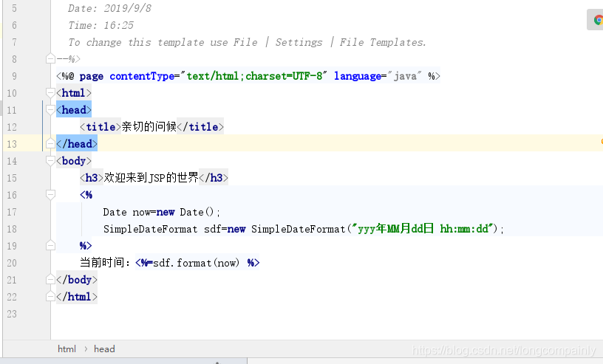603x364 pixels.
Task: Click the highlighted </head> closing tag
Action: pyautogui.click(x=77, y=144)
